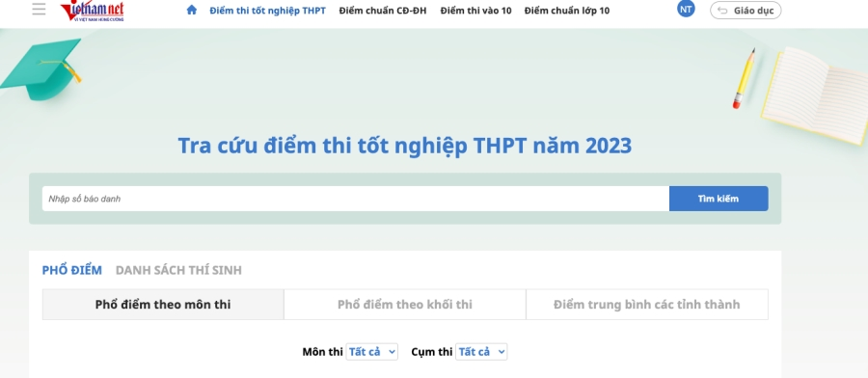The width and height of the screenshot is (868, 378).
Task: Expand the Môn thi dropdown
Action: click(x=371, y=352)
